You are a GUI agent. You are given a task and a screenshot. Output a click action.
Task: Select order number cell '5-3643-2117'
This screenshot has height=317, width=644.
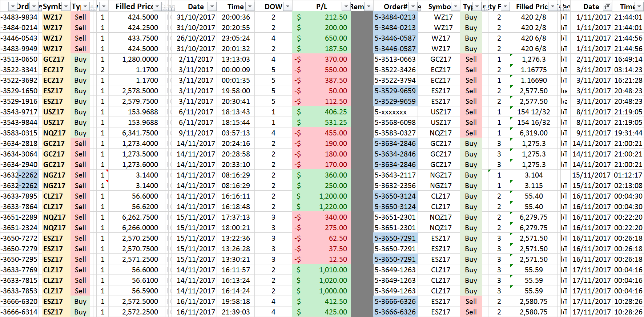coord(395,175)
